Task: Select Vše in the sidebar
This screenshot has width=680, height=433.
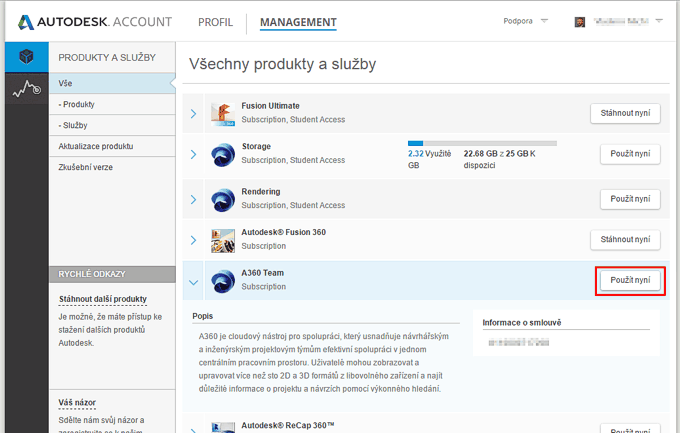Action: pos(112,83)
